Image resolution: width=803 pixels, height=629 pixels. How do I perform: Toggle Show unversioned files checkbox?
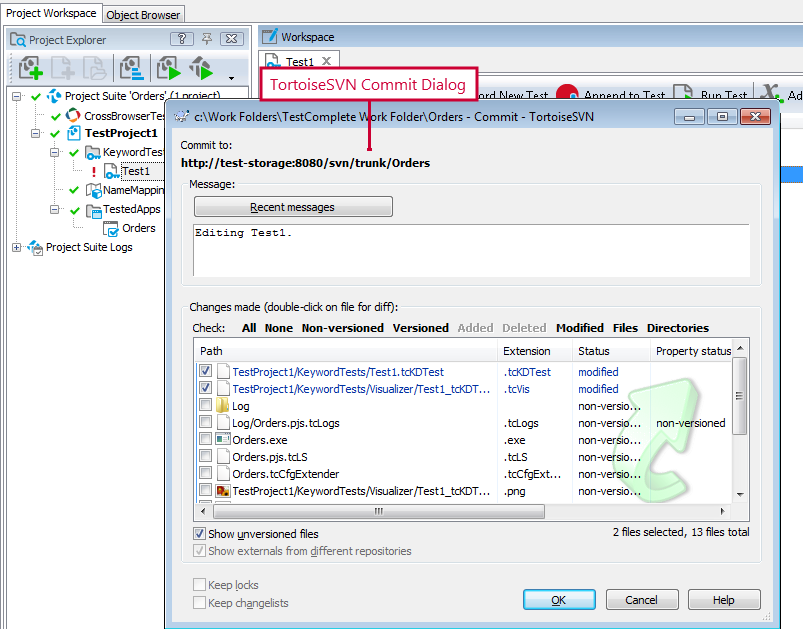click(200, 534)
